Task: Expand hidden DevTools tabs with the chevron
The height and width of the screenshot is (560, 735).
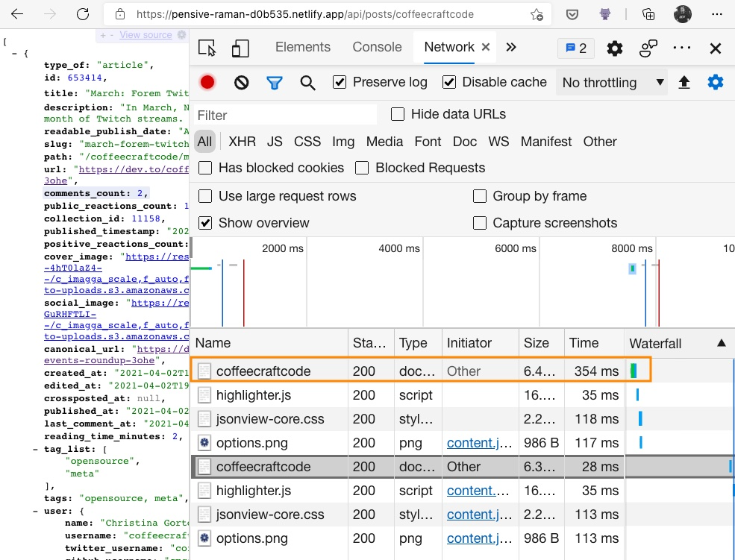Action: pos(511,46)
